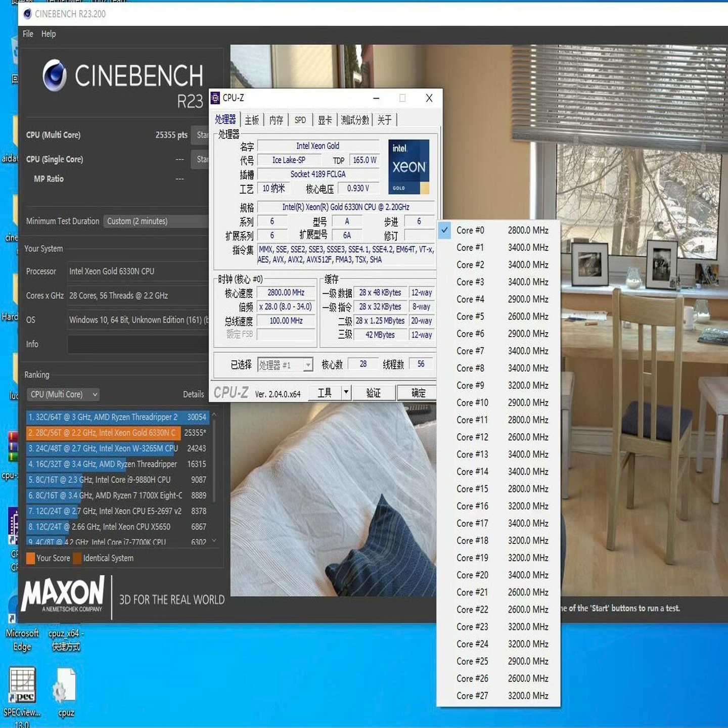Select Core #5 in the core clock list
728x728 pixels.
(x=498, y=316)
